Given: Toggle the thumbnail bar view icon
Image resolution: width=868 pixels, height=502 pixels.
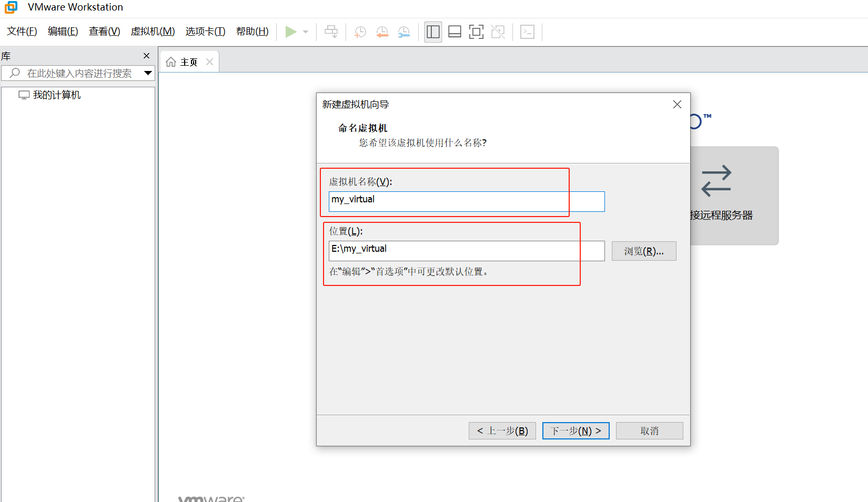Looking at the screenshot, I should coord(455,32).
